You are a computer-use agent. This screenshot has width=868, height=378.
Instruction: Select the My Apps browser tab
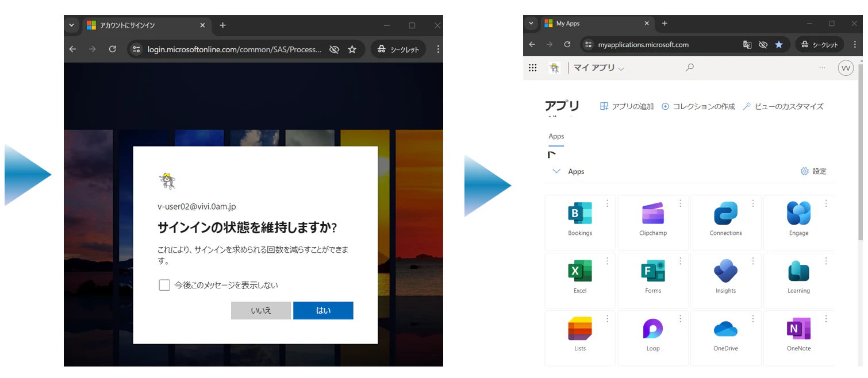tap(597, 24)
